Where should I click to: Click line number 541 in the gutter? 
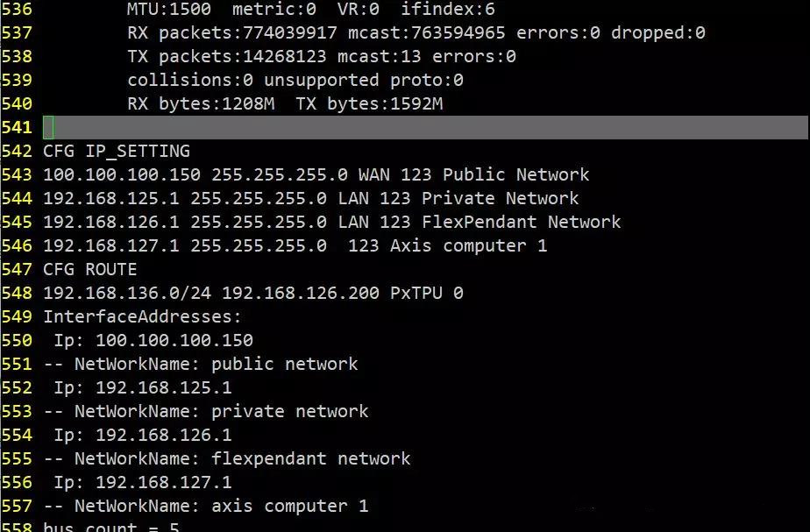(17, 127)
